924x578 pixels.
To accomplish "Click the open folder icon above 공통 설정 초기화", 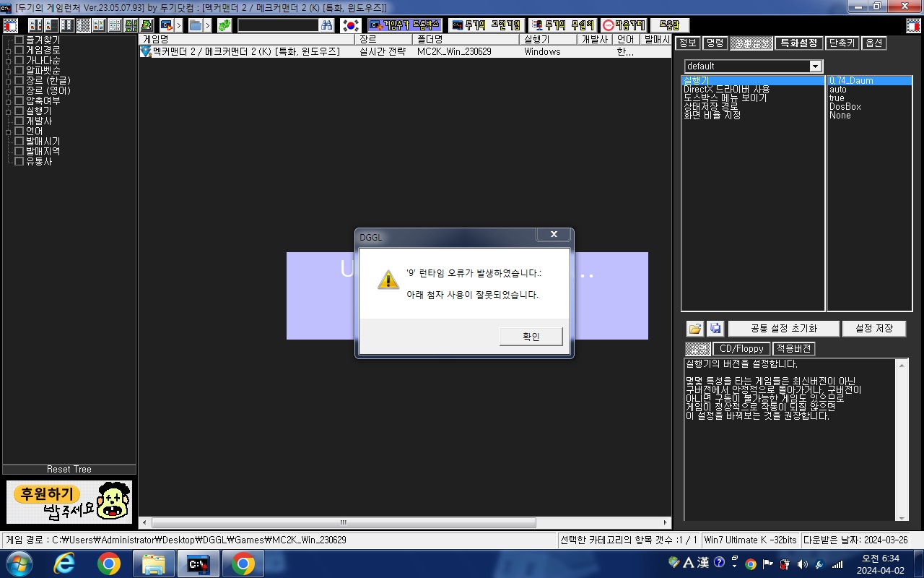I will pos(694,329).
